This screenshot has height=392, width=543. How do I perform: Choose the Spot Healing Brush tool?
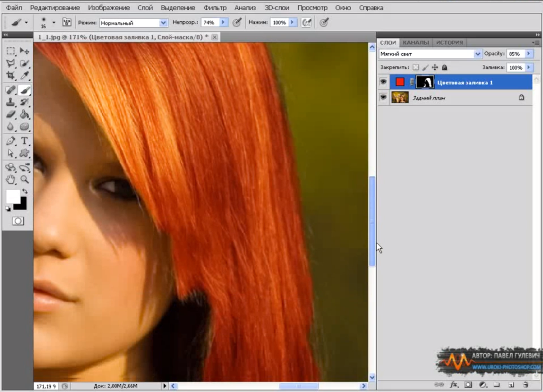(x=11, y=90)
